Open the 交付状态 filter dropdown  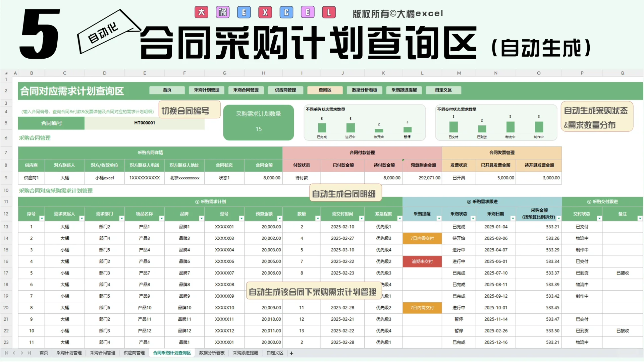pos(599,219)
